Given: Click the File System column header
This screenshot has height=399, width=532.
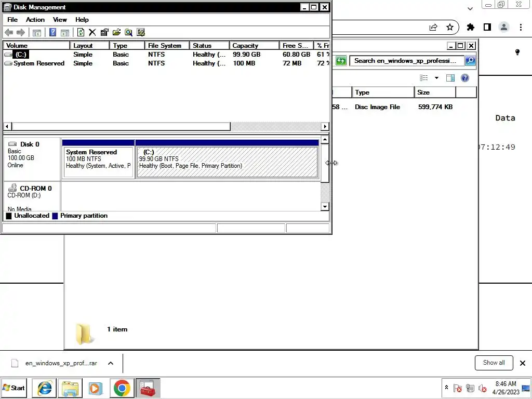Looking at the screenshot, I should (x=167, y=46).
